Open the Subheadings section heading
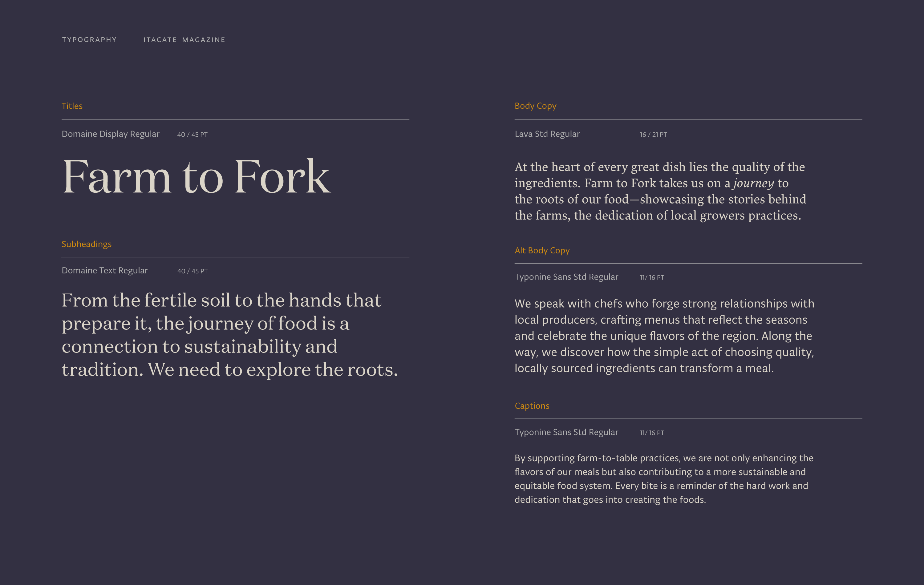This screenshot has width=924, height=585. (x=87, y=244)
